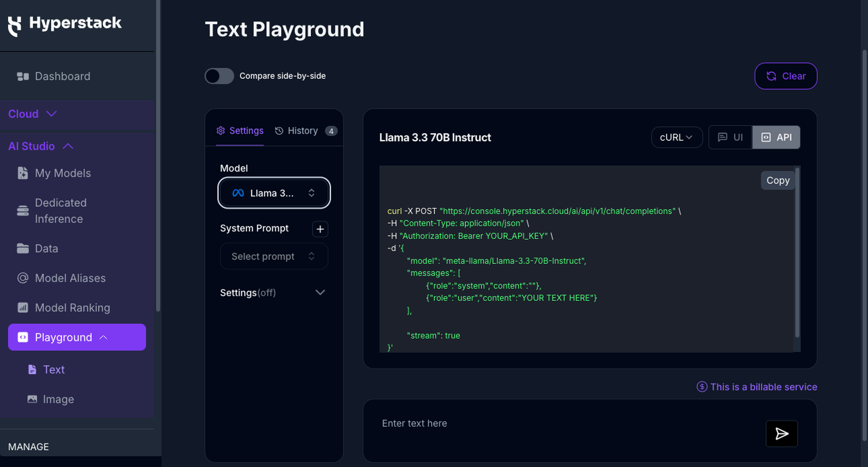This screenshot has height=467, width=868.
Task: Click the Text Playground title
Action: [x=284, y=29]
